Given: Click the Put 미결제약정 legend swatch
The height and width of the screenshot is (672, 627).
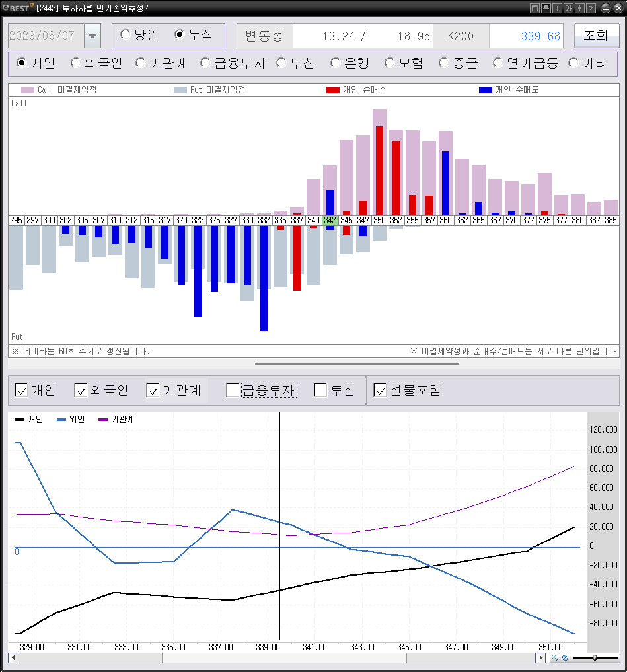Looking at the screenshot, I should click(x=180, y=90).
